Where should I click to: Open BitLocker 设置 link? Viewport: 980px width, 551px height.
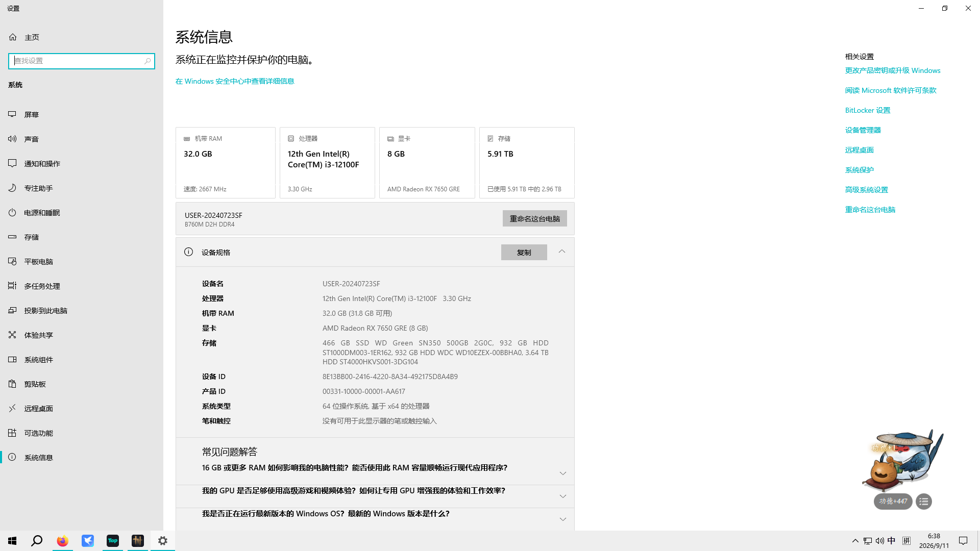(868, 110)
